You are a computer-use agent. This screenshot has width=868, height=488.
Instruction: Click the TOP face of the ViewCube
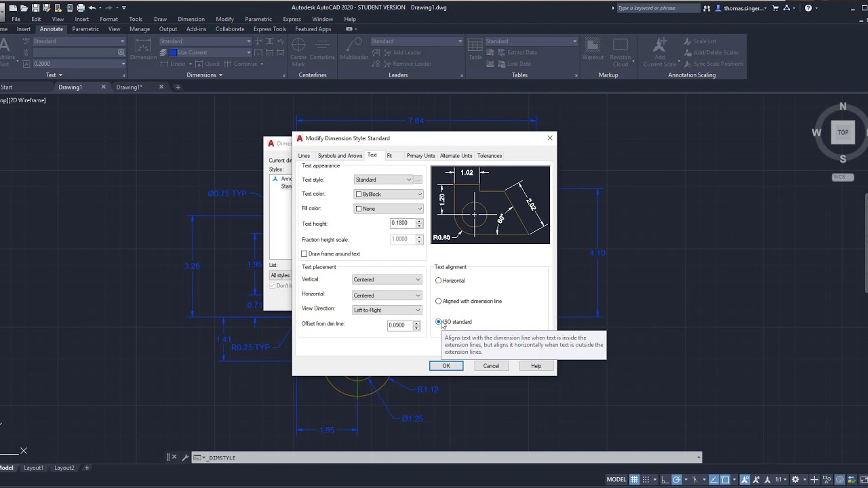[x=843, y=132]
